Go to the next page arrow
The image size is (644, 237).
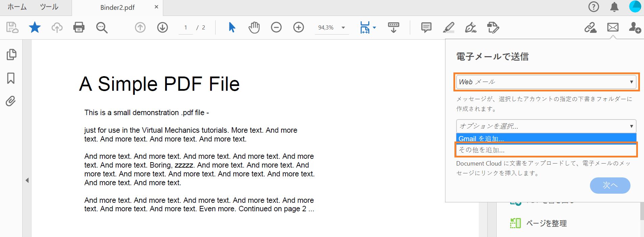163,27
